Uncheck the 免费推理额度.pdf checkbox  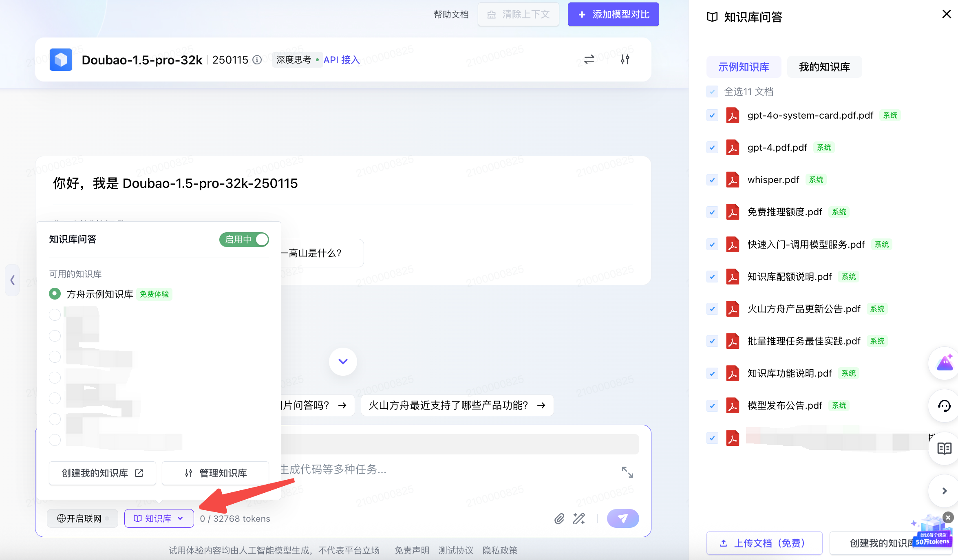click(x=712, y=212)
